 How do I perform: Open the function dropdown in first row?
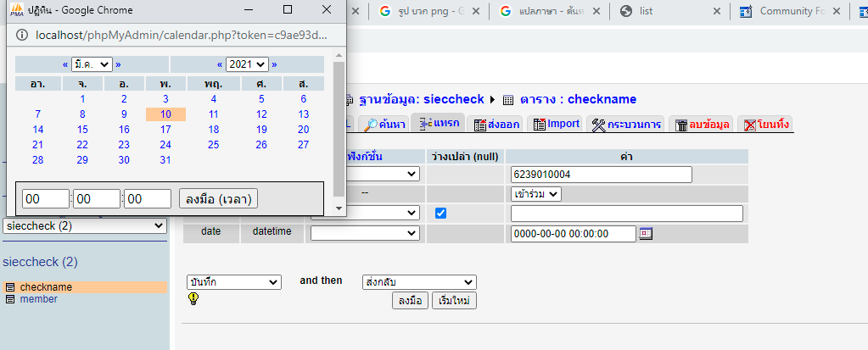[x=382, y=174]
